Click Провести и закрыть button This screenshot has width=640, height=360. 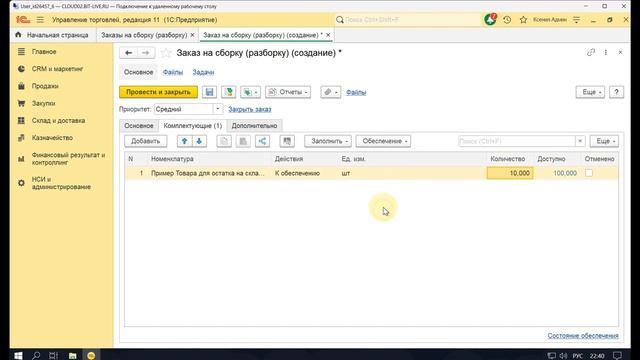[158, 92]
